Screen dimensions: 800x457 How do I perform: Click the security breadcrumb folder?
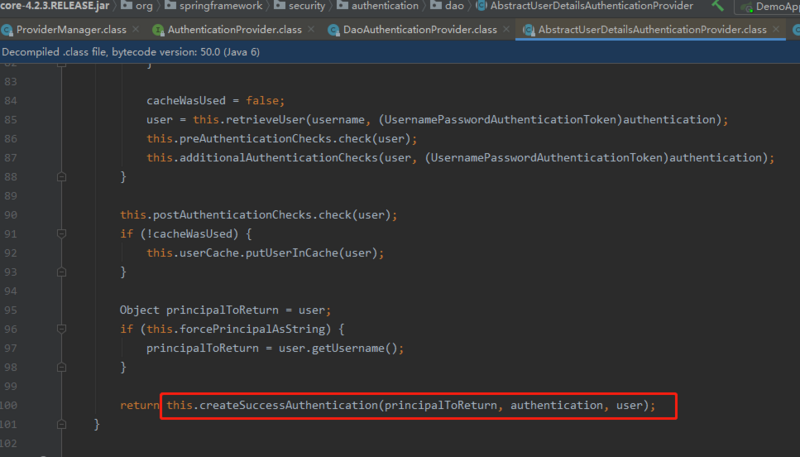coord(299,6)
